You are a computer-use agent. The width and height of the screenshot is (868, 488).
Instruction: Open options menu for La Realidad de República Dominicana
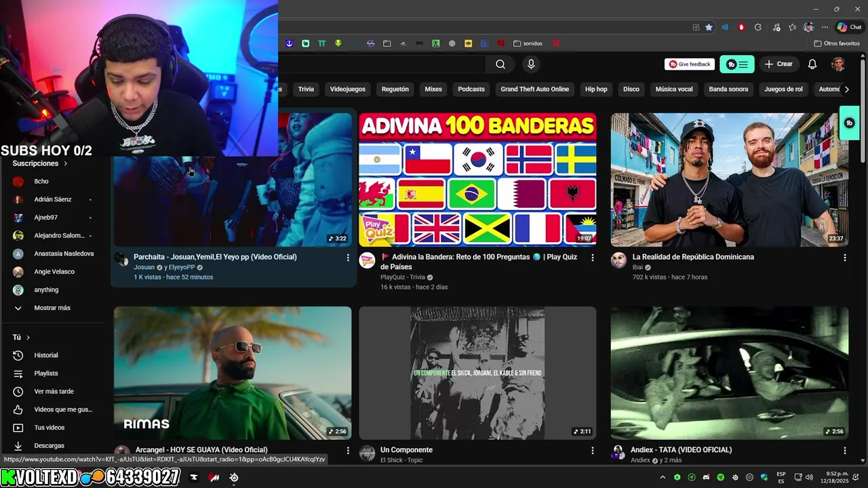click(x=844, y=258)
